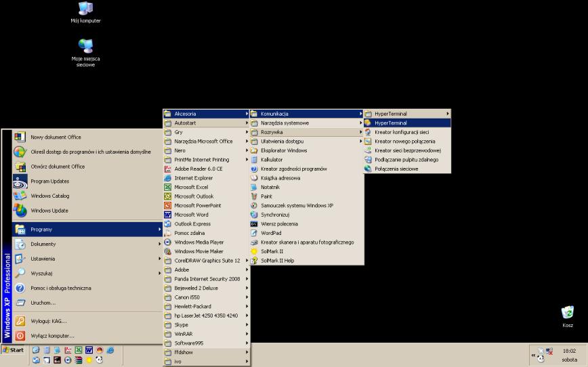The height and width of the screenshot is (367, 588).
Task: Open the Skype program folder
Action: [206, 325]
